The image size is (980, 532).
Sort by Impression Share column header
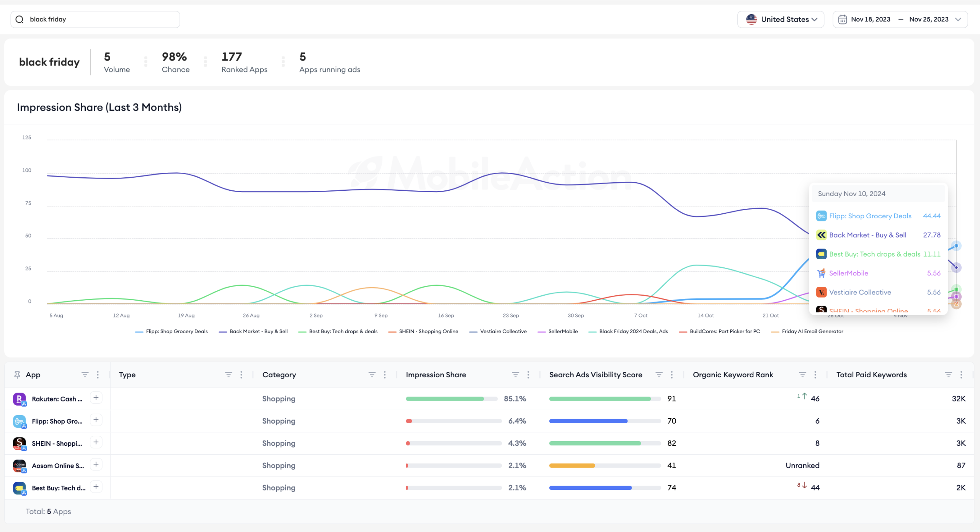pyautogui.click(x=436, y=375)
